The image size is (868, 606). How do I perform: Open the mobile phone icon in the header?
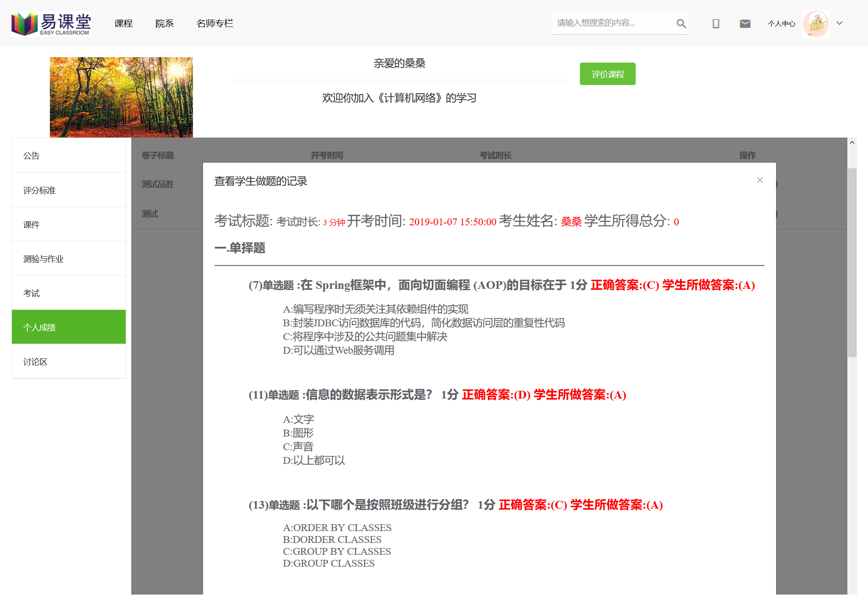click(x=716, y=23)
